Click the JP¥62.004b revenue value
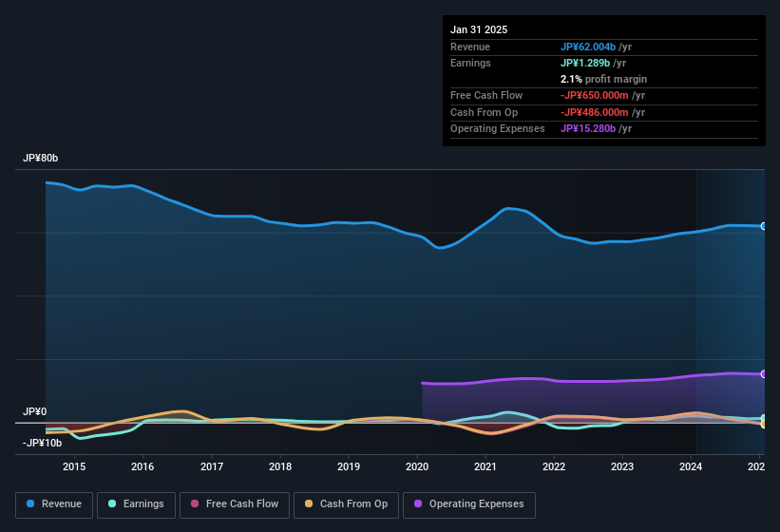Screen dimensions: 780x532 588,47
